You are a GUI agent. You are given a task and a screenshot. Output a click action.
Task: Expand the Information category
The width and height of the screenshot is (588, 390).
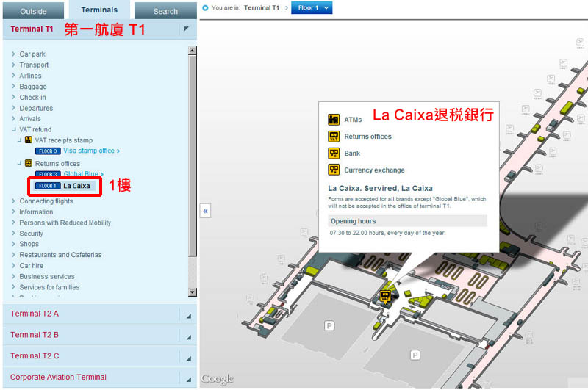pos(36,212)
